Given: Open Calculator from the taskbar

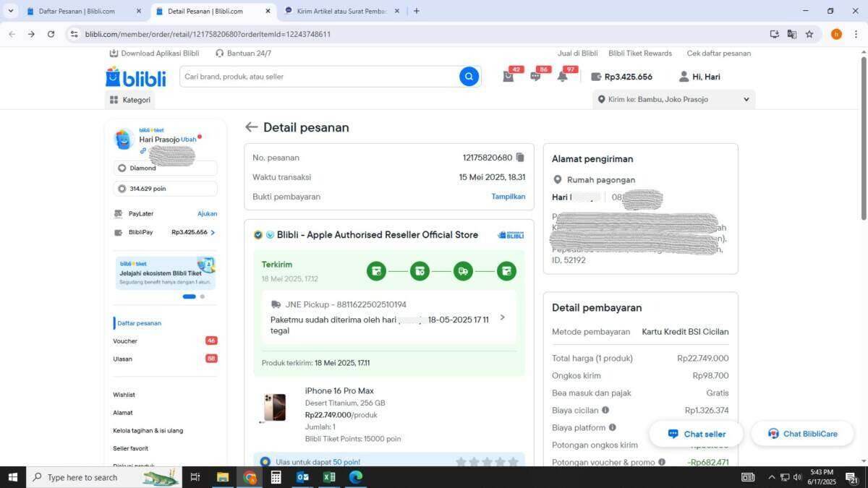Looking at the screenshot, I should 276,477.
